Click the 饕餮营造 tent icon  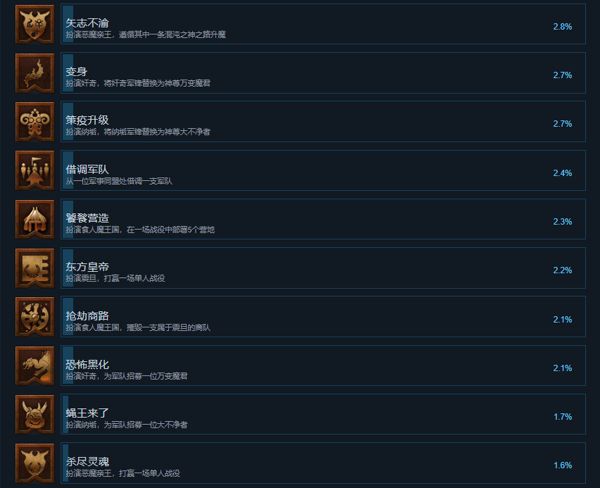coord(34,219)
